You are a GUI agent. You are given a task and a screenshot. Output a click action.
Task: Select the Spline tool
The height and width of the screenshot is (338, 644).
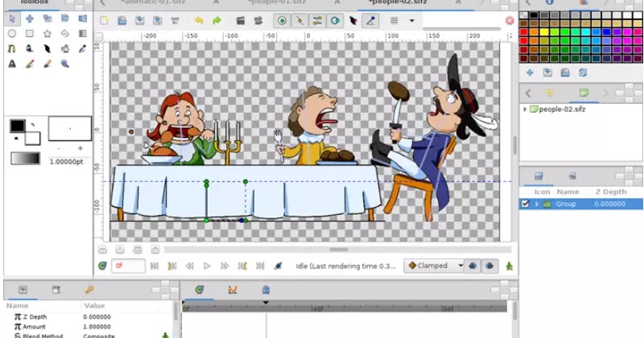(12, 49)
